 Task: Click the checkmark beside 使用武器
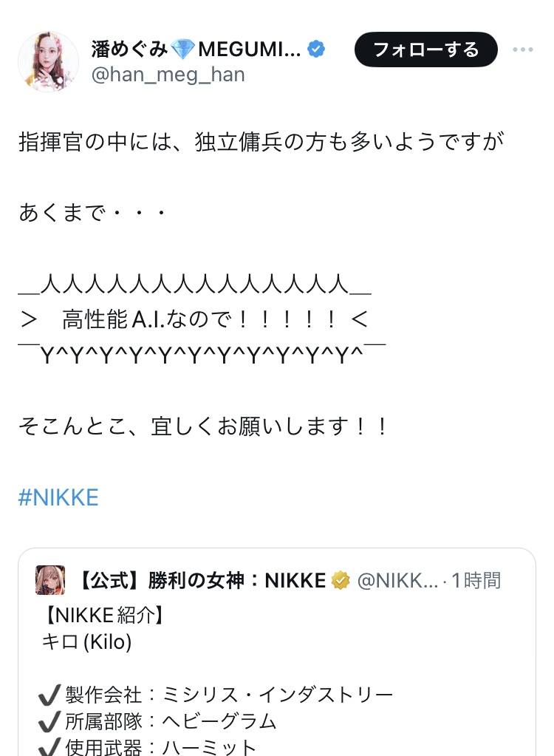[x=49, y=746]
